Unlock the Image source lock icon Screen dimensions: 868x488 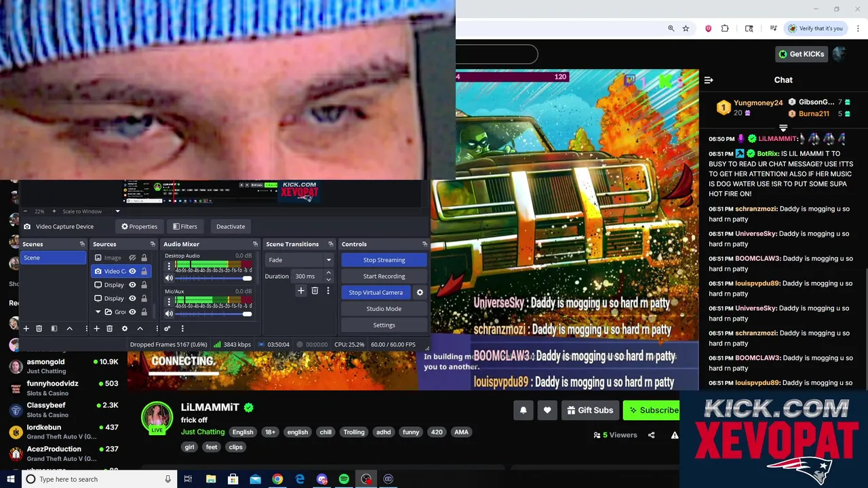[x=144, y=258]
